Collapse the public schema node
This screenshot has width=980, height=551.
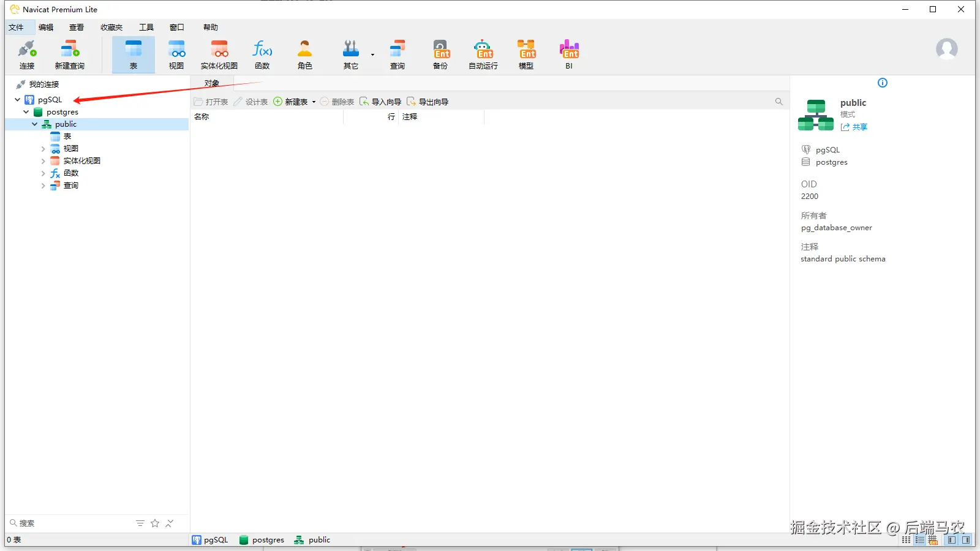point(34,124)
